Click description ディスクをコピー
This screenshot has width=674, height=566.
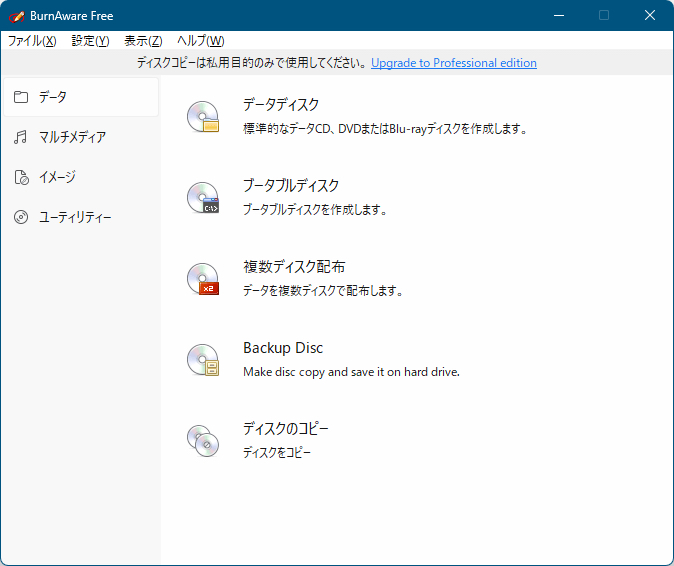277,453
